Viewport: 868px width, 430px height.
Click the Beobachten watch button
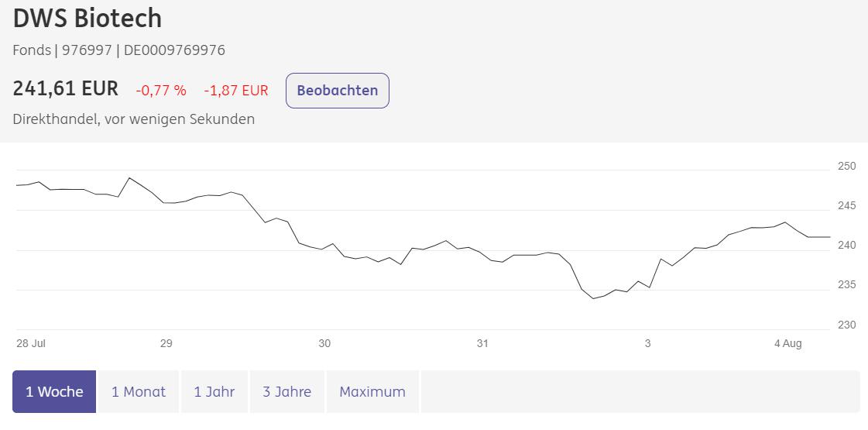coord(337,91)
